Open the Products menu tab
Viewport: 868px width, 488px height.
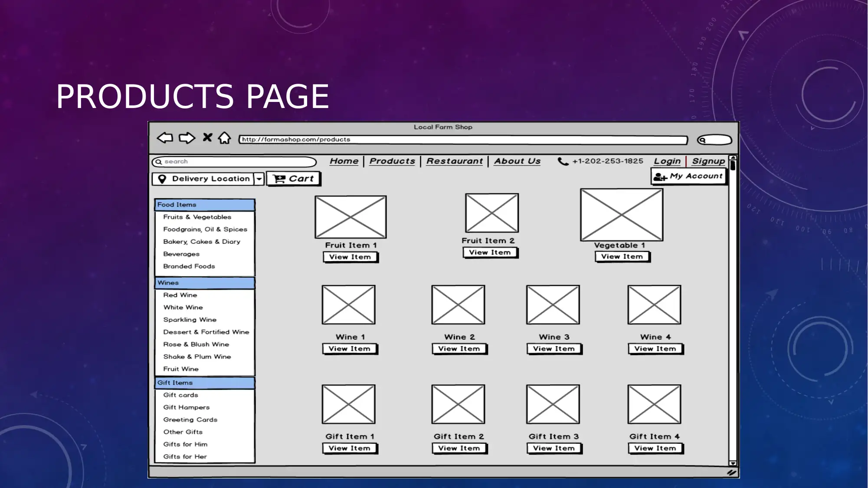392,161
